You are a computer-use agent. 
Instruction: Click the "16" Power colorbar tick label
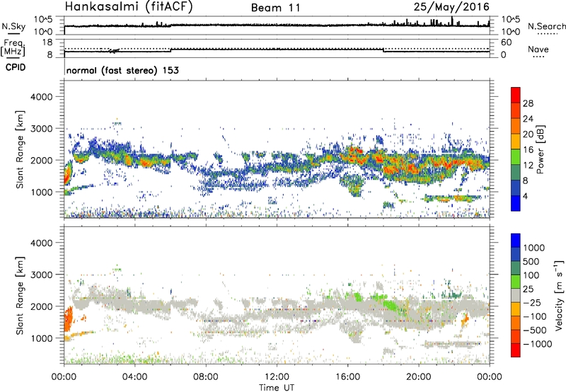[528, 150]
